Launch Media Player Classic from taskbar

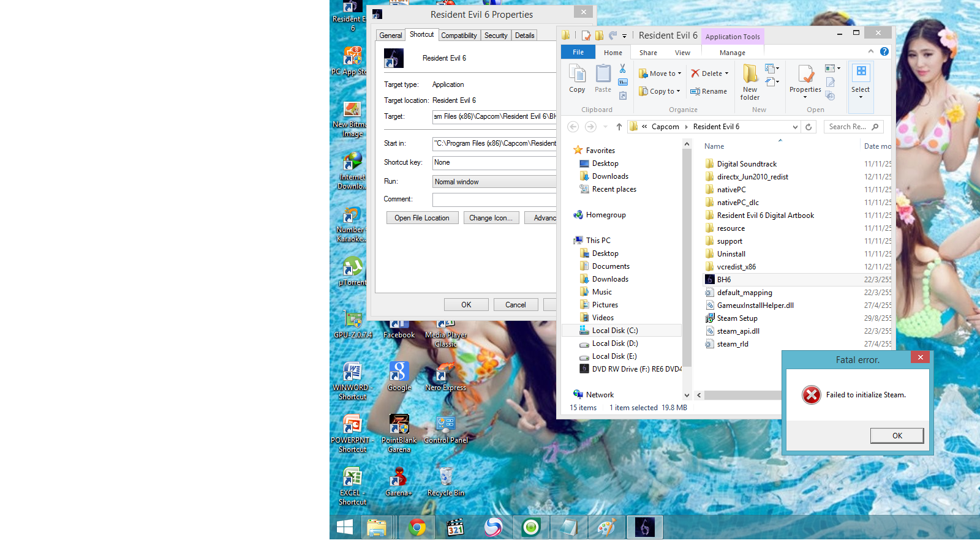pos(455,527)
